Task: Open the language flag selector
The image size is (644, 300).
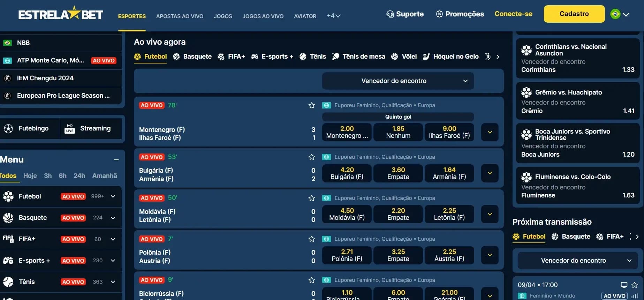Action: (x=620, y=14)
